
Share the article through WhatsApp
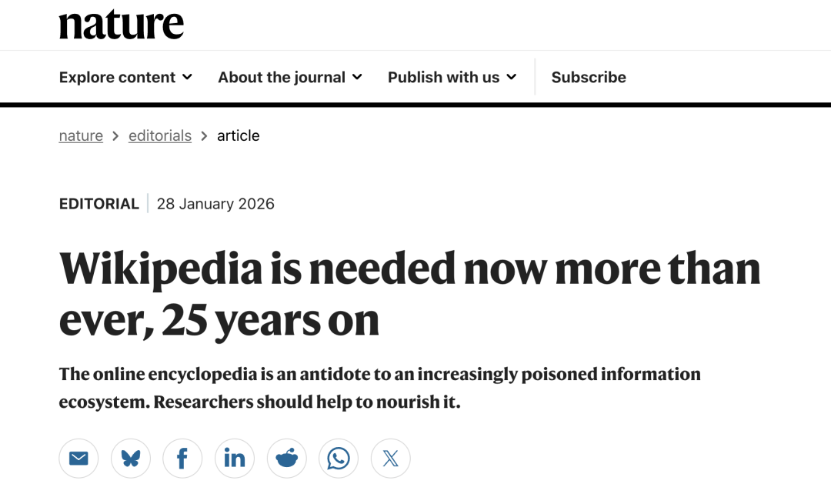click(x=339, y=458)
